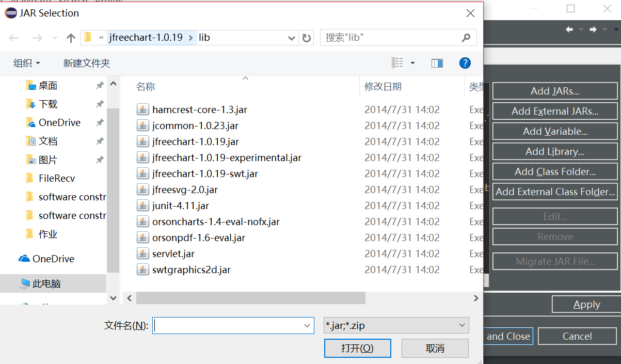
Task: Select 此电脑 in the navigation pane
Action: 53,283
